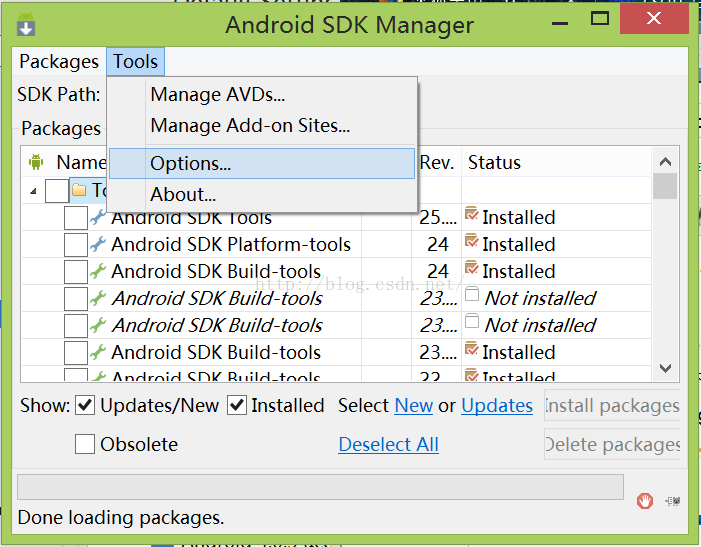Viewport: 701px width, 547px height.
Task: Check the Android SDK Tools checkbox
Action: 76,218
